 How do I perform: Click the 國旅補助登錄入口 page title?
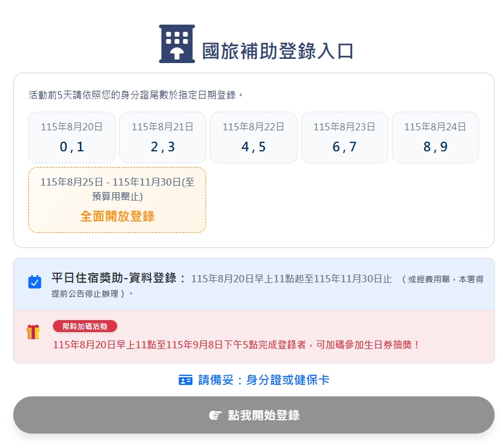click(x=278, y=51)
